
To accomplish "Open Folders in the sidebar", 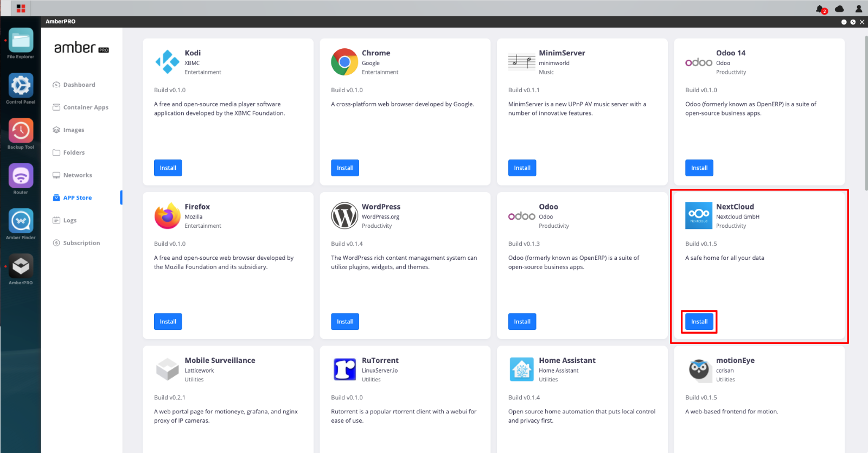I will pyautogui.click(x=68, y=152).
